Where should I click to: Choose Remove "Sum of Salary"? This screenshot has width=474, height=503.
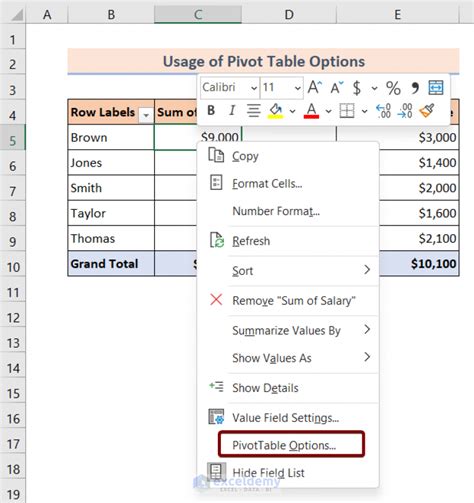coord(288,301)
